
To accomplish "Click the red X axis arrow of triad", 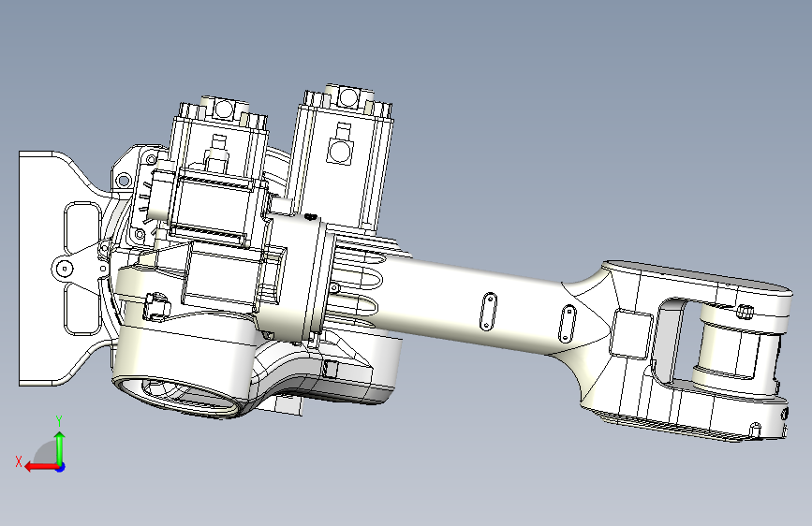I will (41, 467).
